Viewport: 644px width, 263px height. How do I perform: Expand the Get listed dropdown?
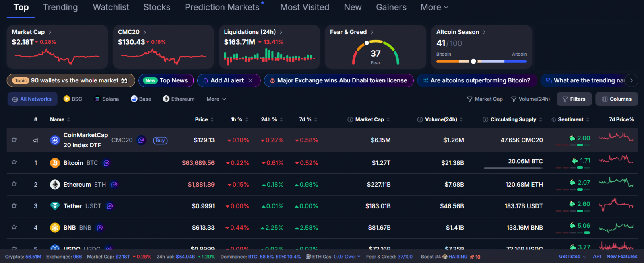[x=572, y=257]
